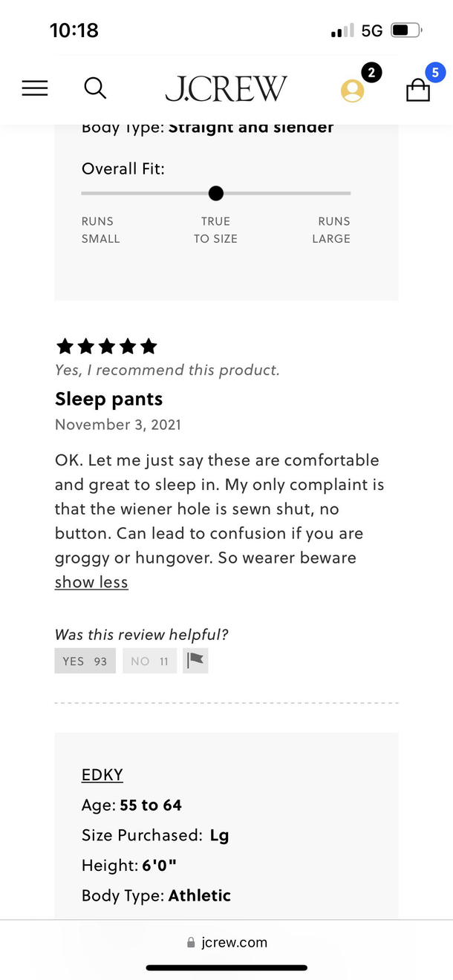The width and height of the screenshot is (453, 980).
Task: Tap the Runs Small fit label
Action: (x=100, y=230)
